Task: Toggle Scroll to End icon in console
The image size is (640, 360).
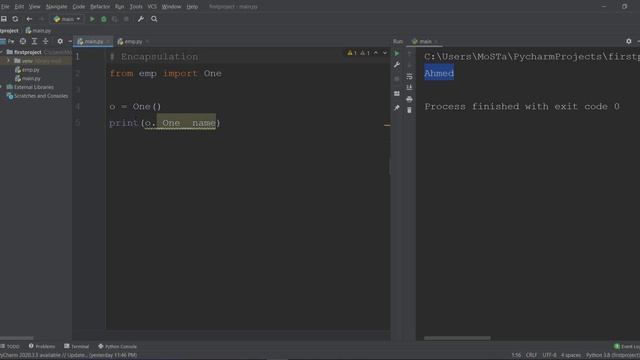Action: (409, 87)
